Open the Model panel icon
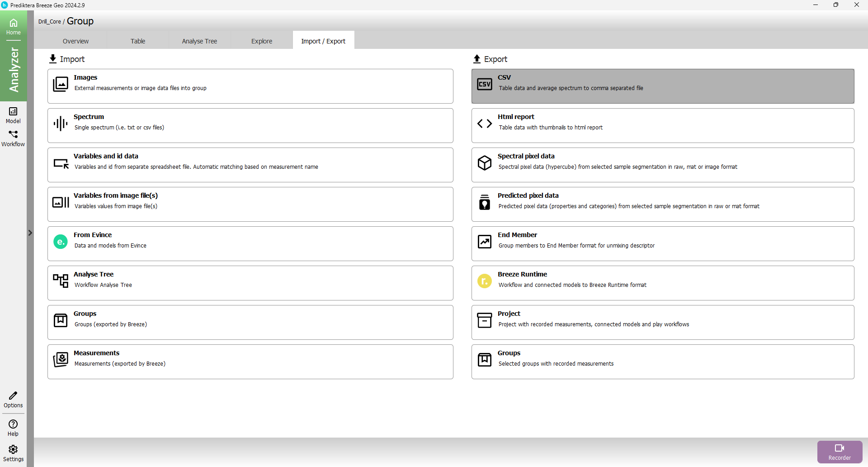The width and height of the screenshot is (868, 467). click(x=13, y=115)
